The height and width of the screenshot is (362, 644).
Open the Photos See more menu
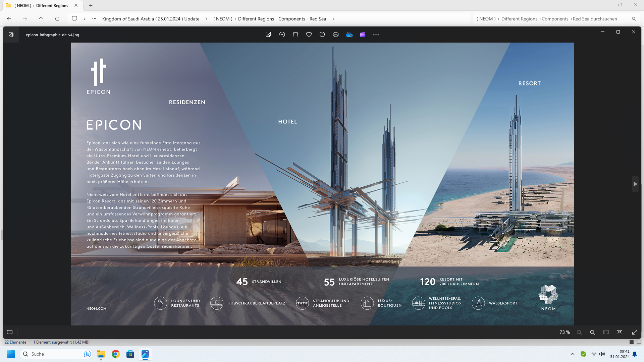[x=376, y=35]
